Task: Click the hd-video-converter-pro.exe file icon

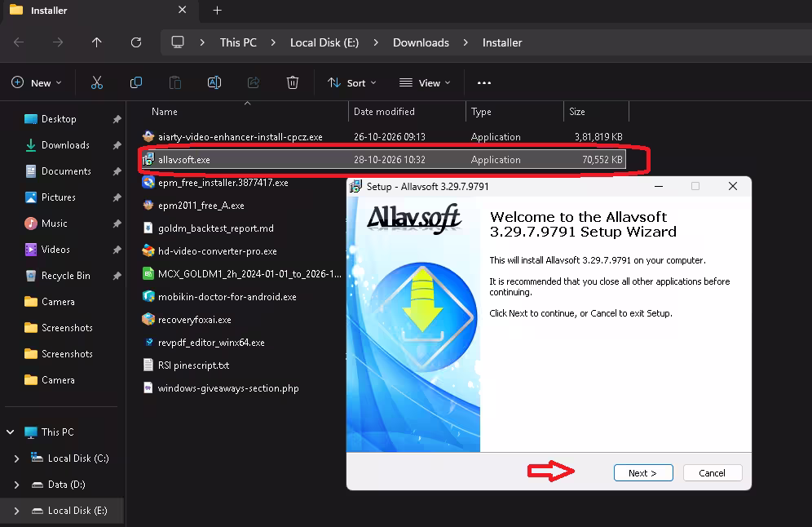Action: (x=148, y=250)
